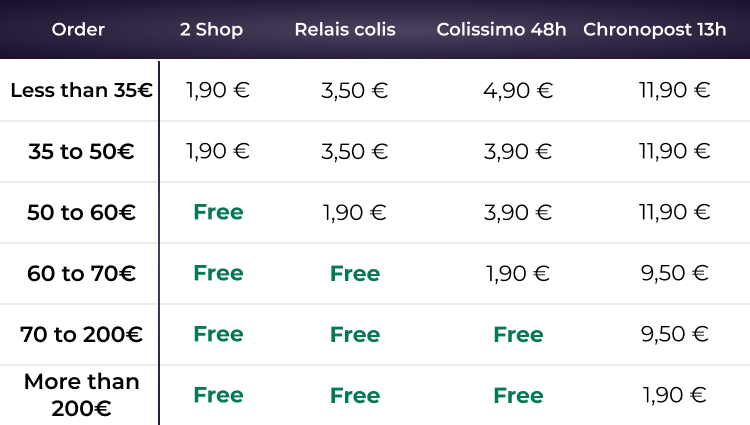Image resolution: width=750 pixels, height=425 pixels.
Task: Click Relais colis 3,50 € in Less than 35€ row
Action: (355, 90)
